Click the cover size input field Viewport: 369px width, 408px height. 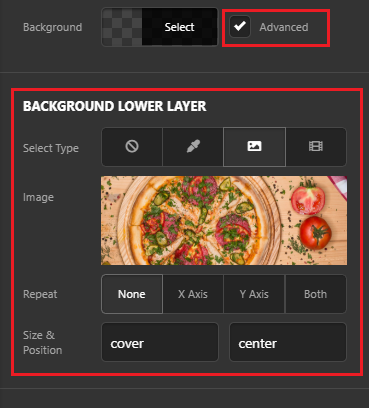coord(160,342)
